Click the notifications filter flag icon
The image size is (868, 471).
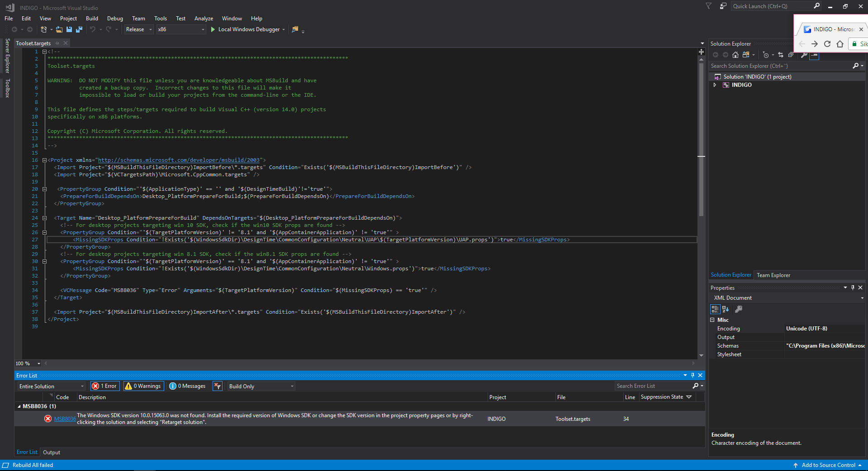tap(708, 6)
